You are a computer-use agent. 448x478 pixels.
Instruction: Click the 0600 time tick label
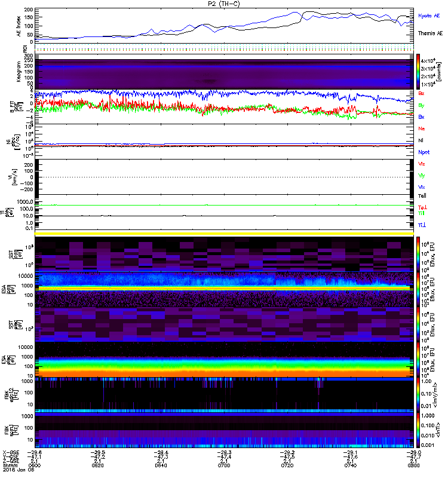click(34, 465)
